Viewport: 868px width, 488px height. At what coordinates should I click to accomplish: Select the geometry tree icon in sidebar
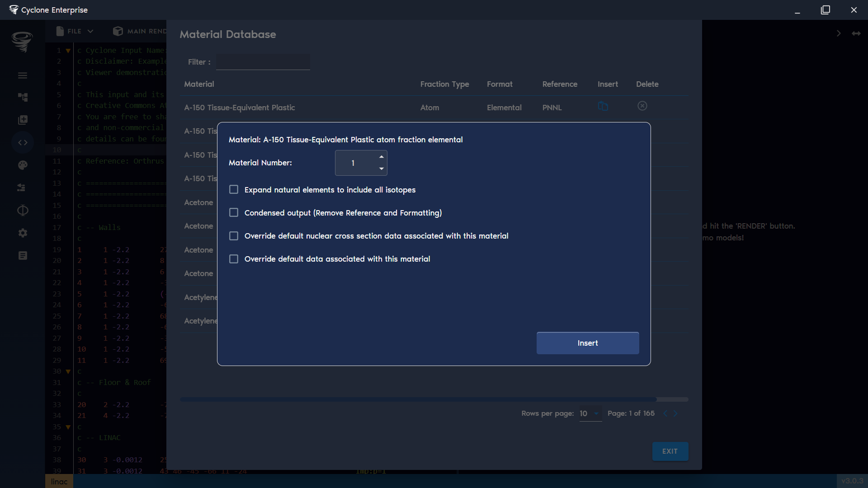[x=23, y=97]
